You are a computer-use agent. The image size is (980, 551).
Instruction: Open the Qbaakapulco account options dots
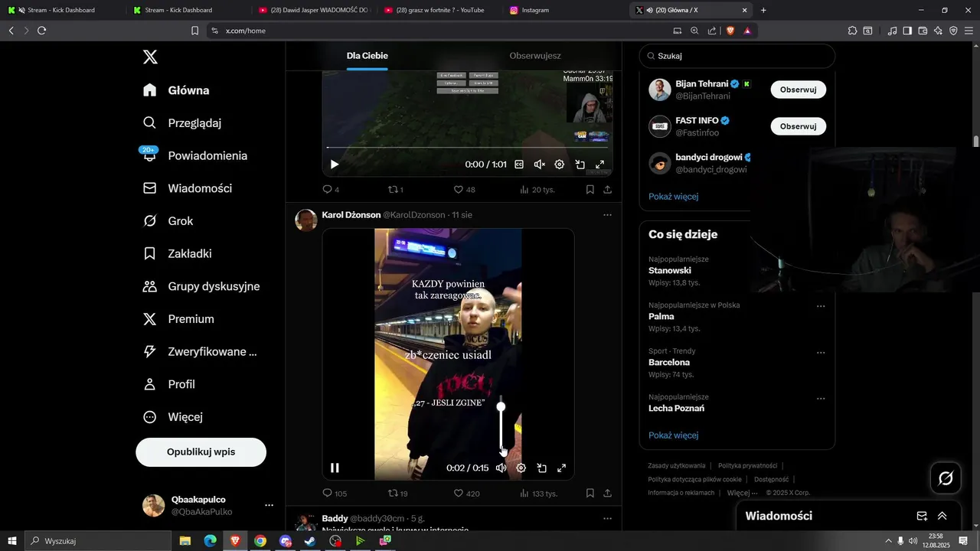click(x=269, y=505)
